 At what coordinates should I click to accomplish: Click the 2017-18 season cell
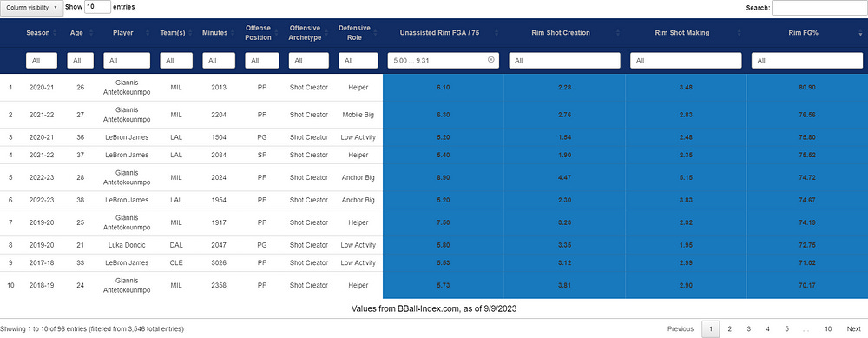point(42,262)
